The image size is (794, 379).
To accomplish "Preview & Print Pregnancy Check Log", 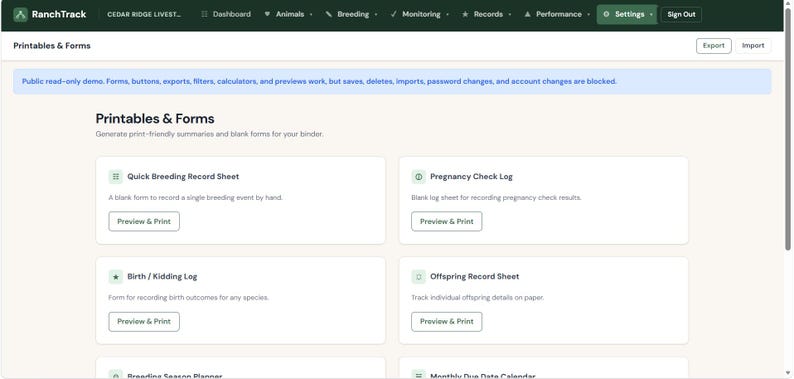I will coord(447,221).
